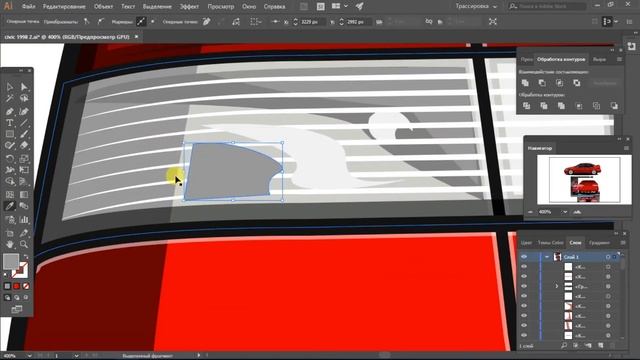Open the Эффект menu
640x360 pixels.
point(189,7)
